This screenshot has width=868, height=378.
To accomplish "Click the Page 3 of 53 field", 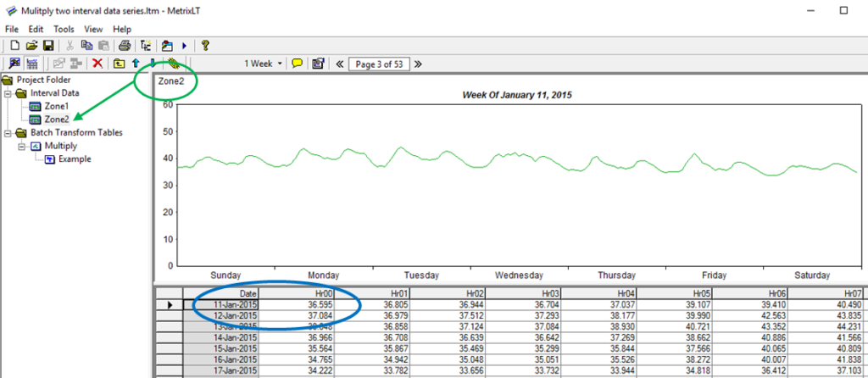I will pos(379,64).
